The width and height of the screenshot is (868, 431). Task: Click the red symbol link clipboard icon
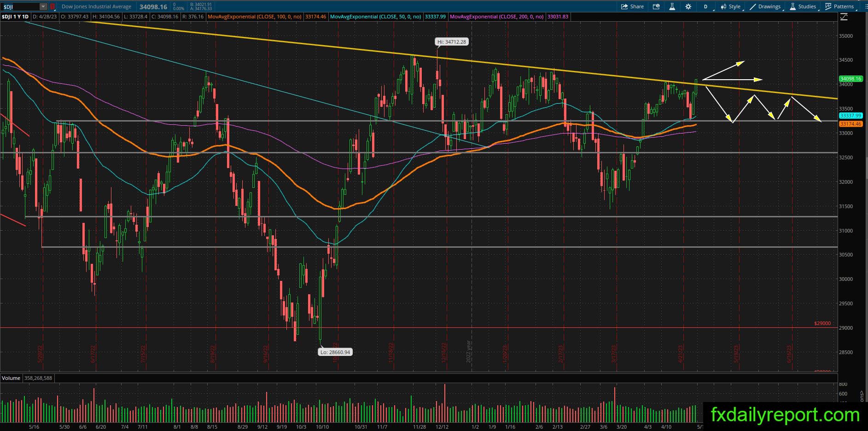(52, 6)
